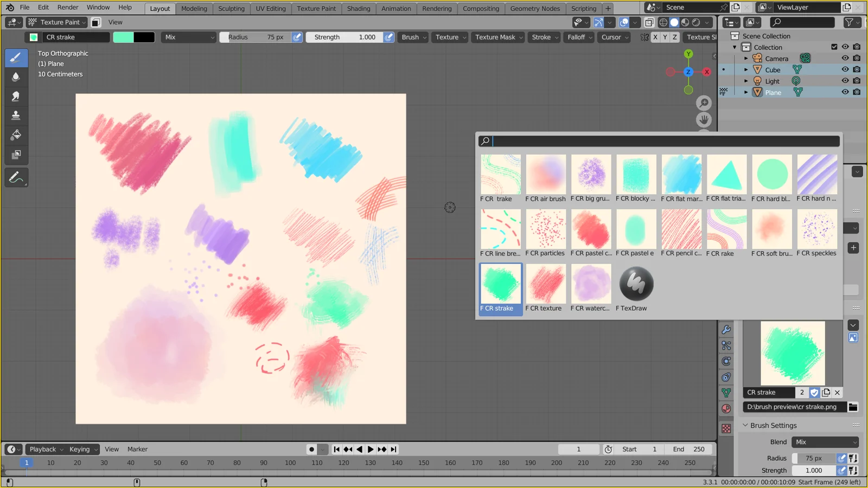868x488 pixels.
Task: Switch to the Shading workspace tab
Action: point(359,8)
